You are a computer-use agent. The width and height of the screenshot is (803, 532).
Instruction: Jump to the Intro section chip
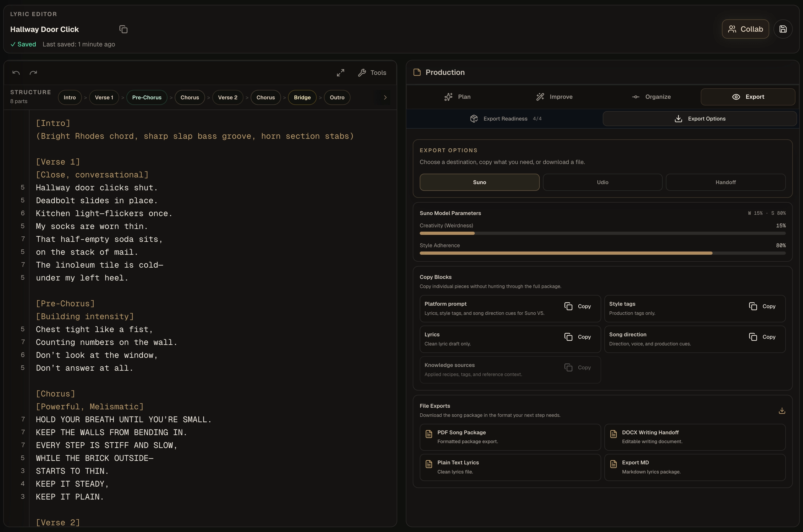pos(70,97)
